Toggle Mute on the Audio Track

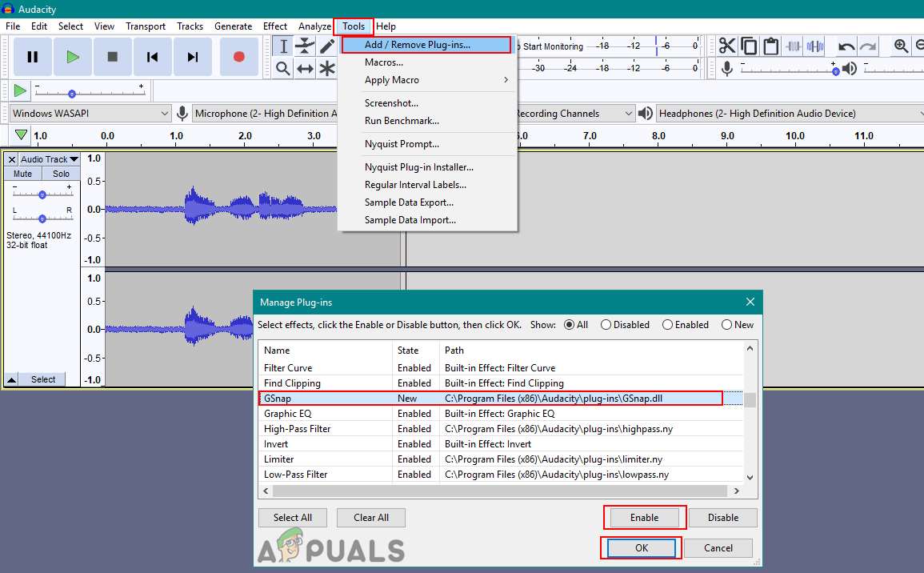pyautogui.click(x=23, y=174)
